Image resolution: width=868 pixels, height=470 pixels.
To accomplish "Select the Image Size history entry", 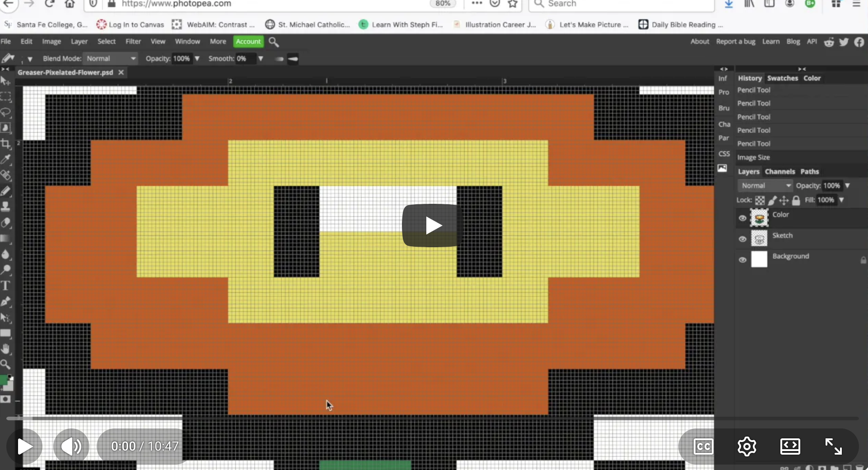I will 753,157.
